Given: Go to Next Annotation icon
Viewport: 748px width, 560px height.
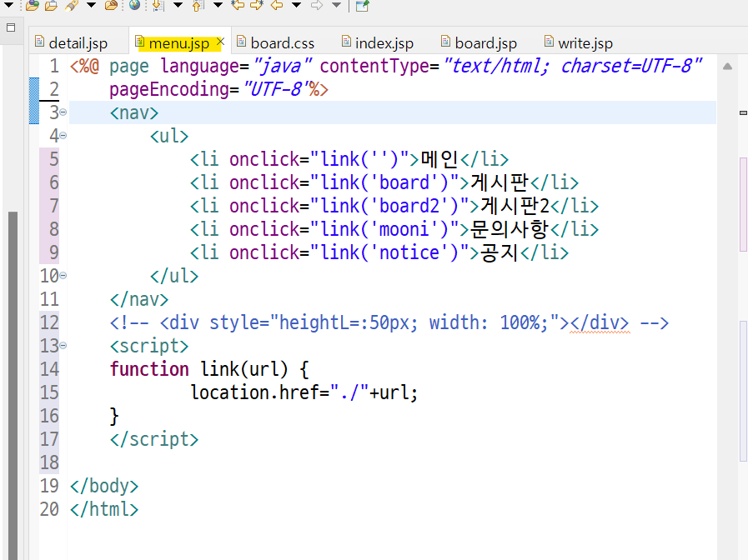Looking at the screenshot, I should [x=158, y=5].
